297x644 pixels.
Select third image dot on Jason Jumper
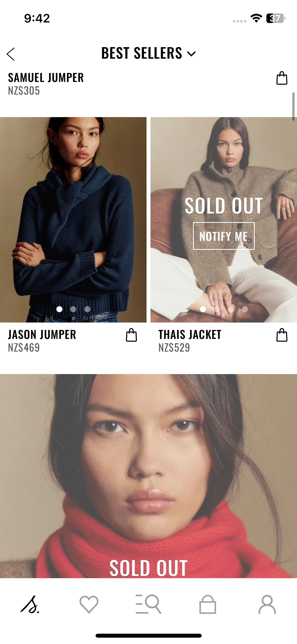point(87,309)
